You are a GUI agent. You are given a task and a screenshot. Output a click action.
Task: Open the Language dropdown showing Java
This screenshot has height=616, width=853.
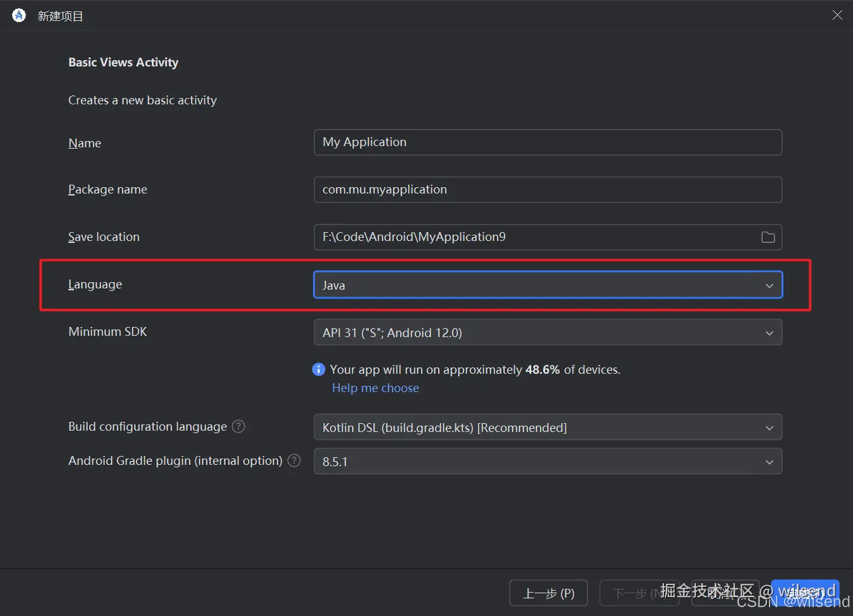point(548,285)
